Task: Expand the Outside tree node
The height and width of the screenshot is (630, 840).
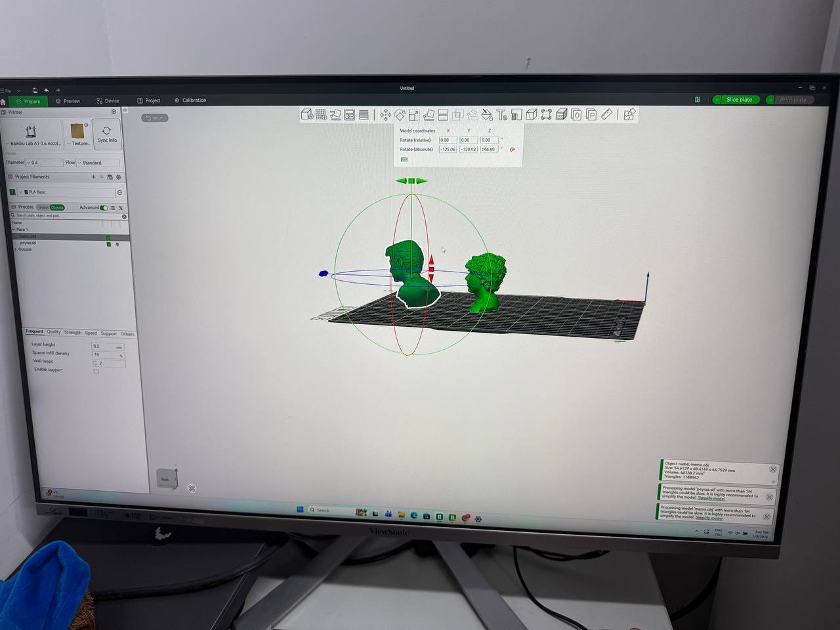Action: [16, 249]
